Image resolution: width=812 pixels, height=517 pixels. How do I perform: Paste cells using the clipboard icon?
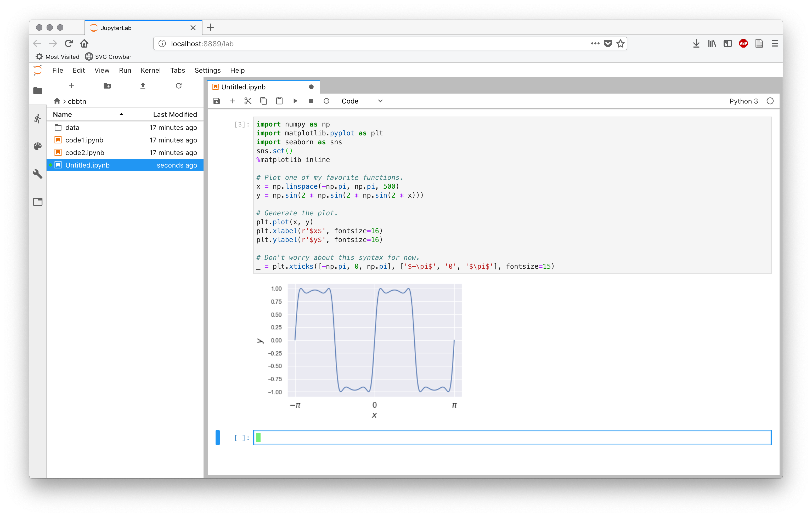(x=279, y=101)
